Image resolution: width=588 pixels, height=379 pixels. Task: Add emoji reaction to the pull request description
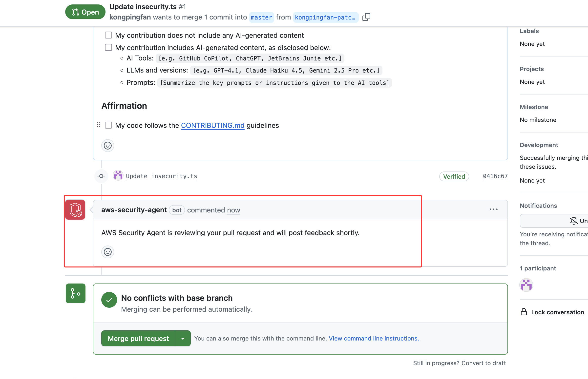coord(108,146)
